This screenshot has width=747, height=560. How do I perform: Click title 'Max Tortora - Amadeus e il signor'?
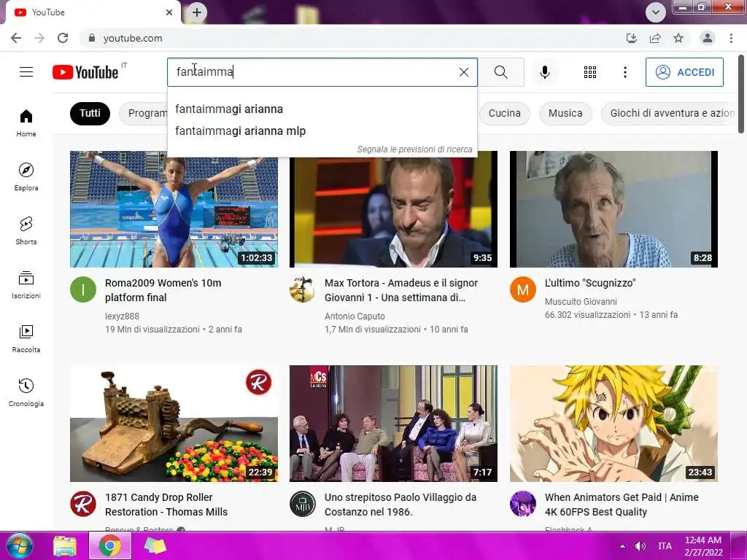click(401, 290)
